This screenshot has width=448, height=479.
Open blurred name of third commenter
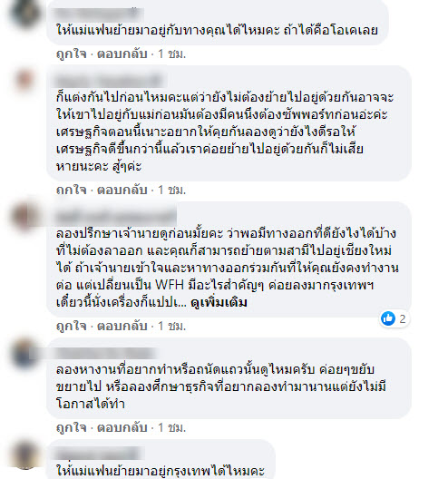(115, 216)
